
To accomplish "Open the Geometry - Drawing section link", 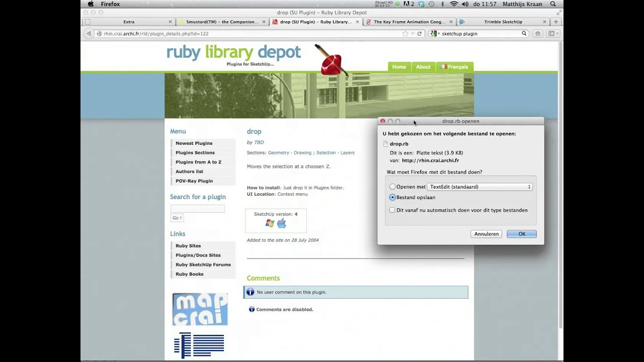I will pyautogui.click(x=290, y=153).
